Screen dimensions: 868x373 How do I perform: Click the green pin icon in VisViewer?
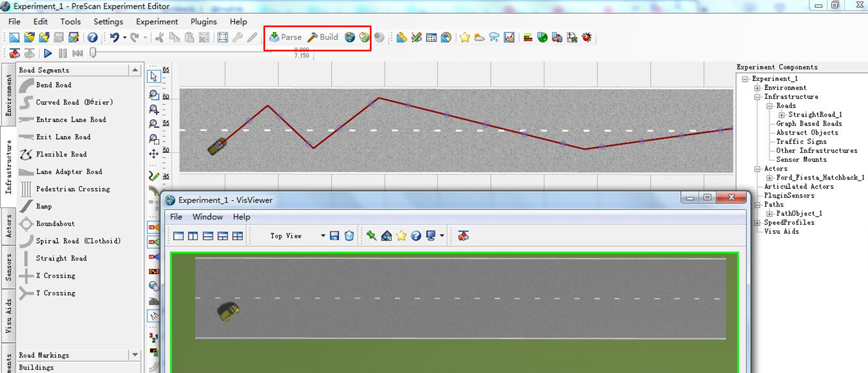click(x=372, y=236)
